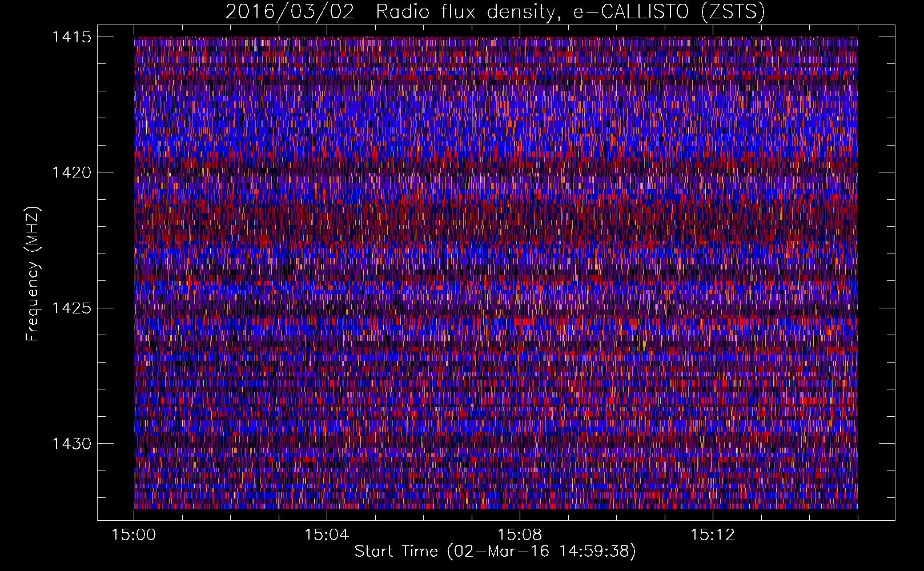Click the 15:08 time tick label

(520, 535)
